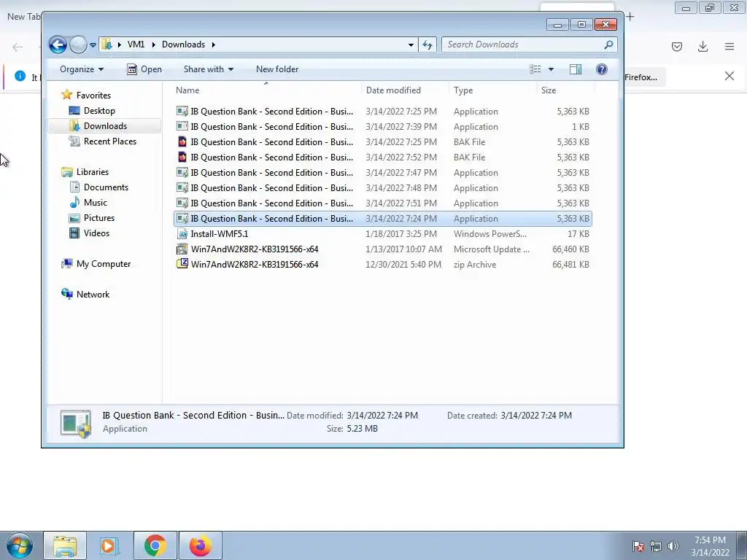Open the Music library
The image size is (747, 560).
click(96, 203)
